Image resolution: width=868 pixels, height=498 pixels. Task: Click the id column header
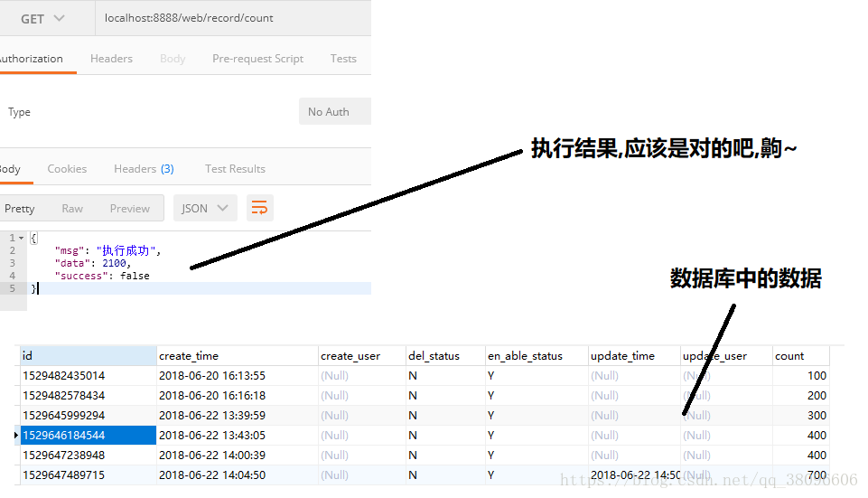point(89,356)
